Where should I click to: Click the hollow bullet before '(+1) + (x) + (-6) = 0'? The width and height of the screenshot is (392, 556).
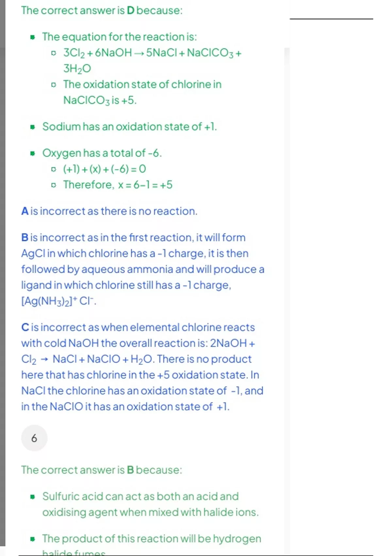coord(54,169)
